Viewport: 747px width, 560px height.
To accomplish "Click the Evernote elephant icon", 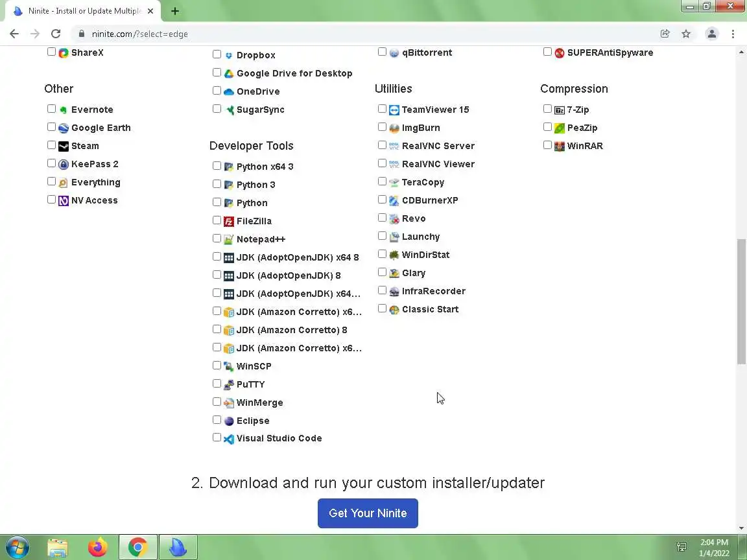I will [x=64, y=110].
